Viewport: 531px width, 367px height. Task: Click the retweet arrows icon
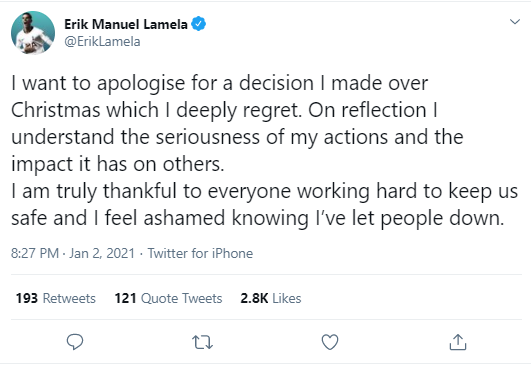point(202,342)
